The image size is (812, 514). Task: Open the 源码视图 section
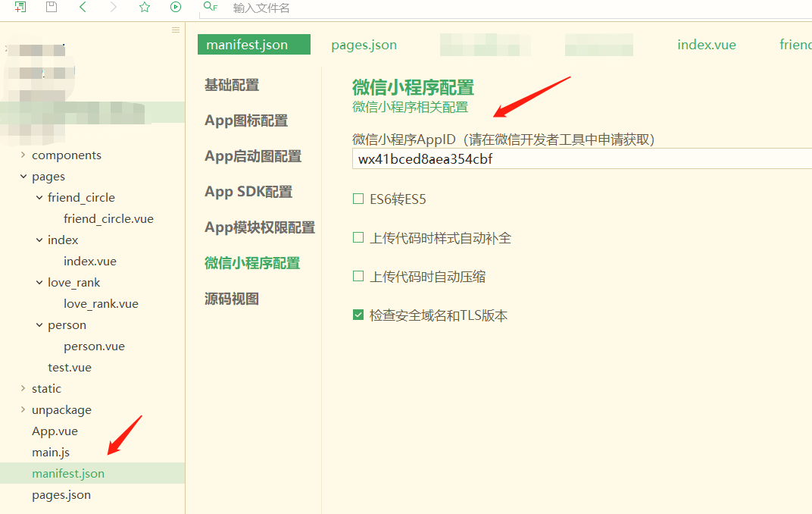232,299
